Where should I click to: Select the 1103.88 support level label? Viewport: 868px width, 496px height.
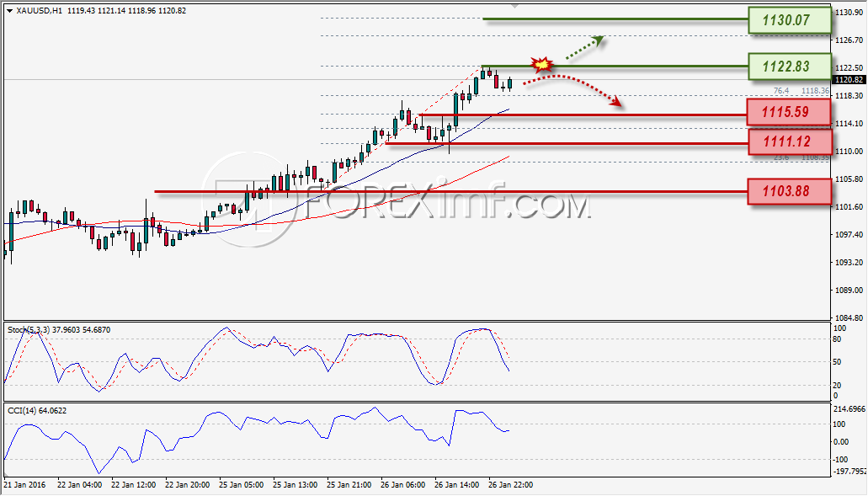click(789, 191)
